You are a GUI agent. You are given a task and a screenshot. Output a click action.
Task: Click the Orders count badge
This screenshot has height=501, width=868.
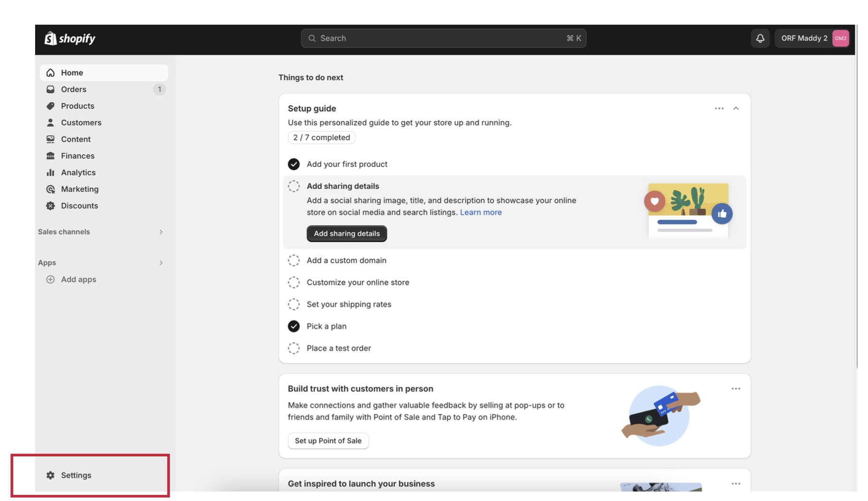tap(160, 89)
